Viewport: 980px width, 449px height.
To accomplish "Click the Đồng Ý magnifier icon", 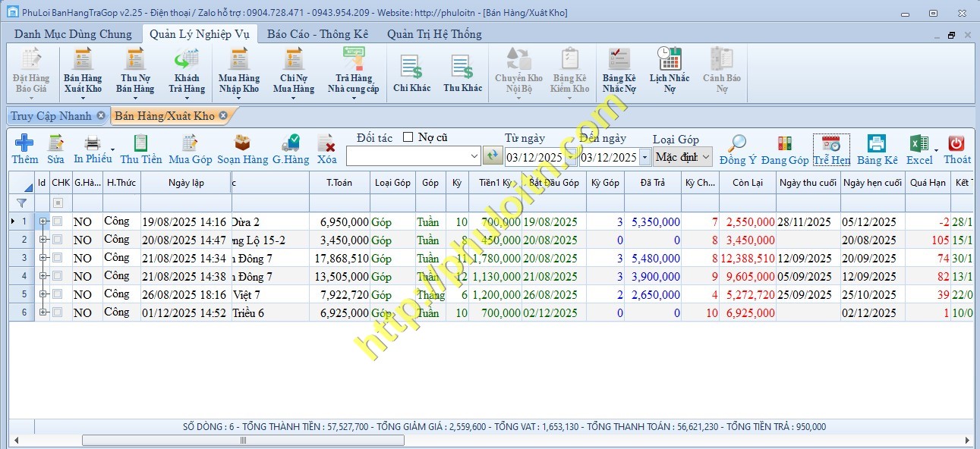I will tap(737, 143).
